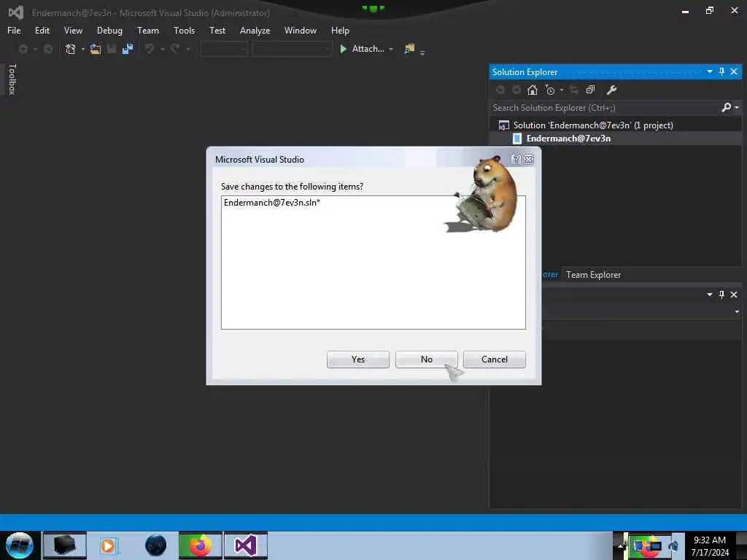
Task: Click the Pending Changes Filter clock icon
Action: click(x=550, y=90)
